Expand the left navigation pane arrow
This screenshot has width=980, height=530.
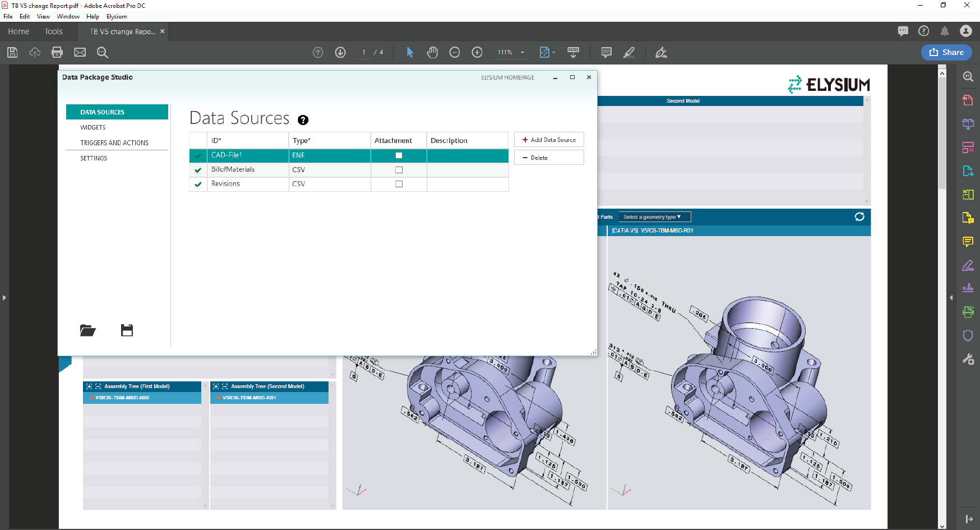coord(4,298)
